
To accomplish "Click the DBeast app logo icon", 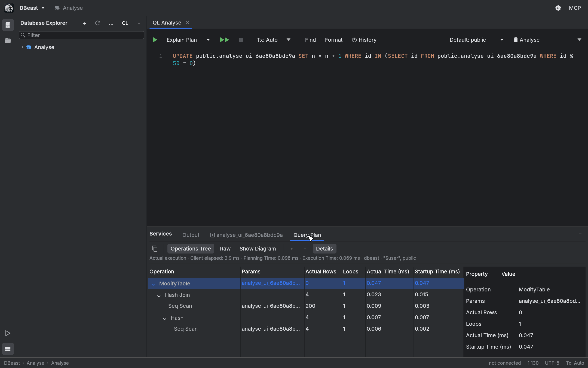I will point(9,8).
